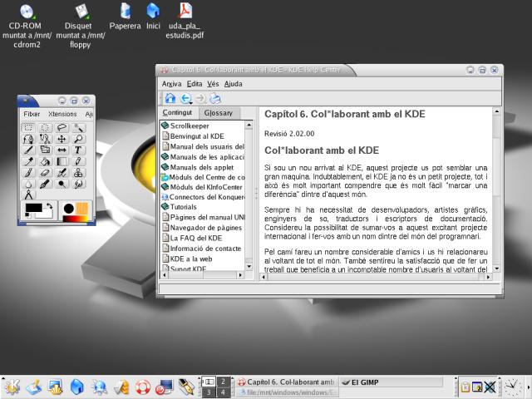The image size is (532, 399).
Task: Switch to El GIMP in the taskbar
Action: [391, 382]
